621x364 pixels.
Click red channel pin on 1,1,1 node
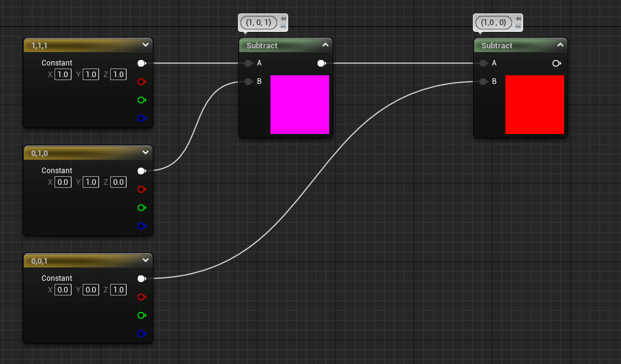tap(141, 81)
